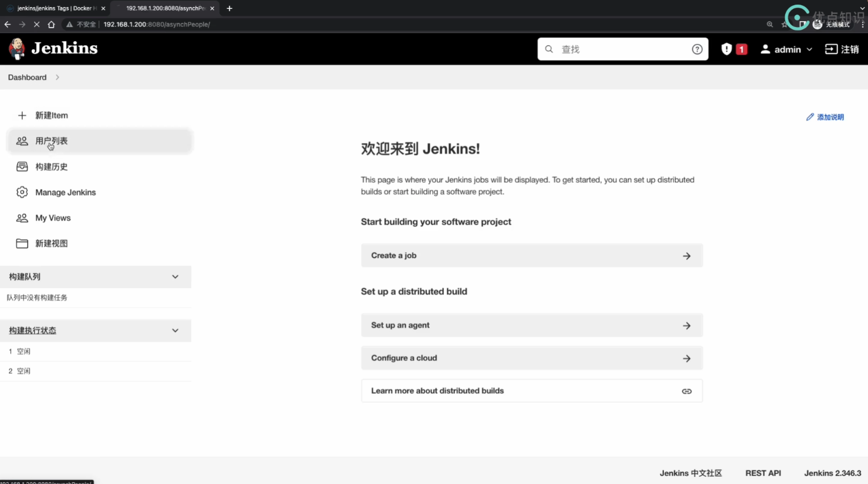Expand the chevron next to Dashboard breadcrumb
The height and width of the screenshot is (484, 868).
coord(57,77)
